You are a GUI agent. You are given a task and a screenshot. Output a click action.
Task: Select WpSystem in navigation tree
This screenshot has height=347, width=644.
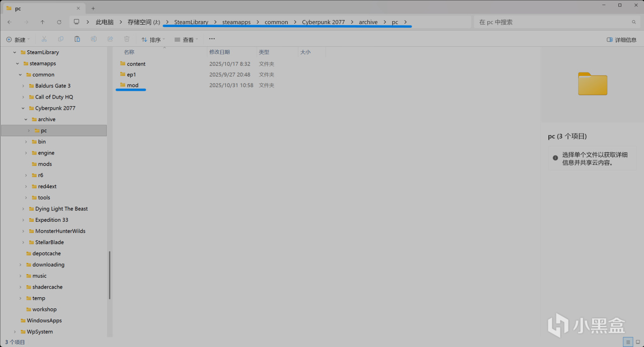[x=40, y=332]
